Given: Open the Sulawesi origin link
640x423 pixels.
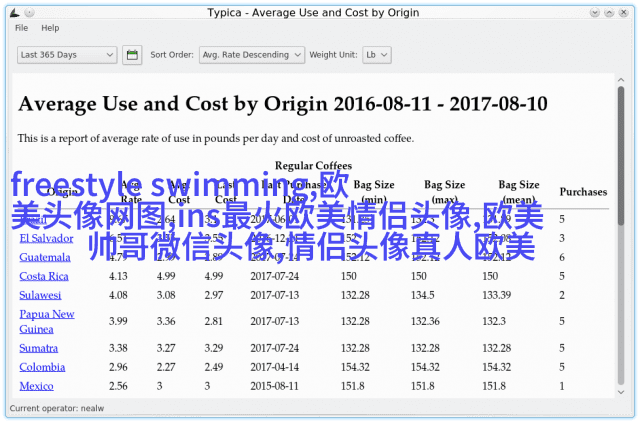Looking at the screenshot, I should tap(40, 295).
